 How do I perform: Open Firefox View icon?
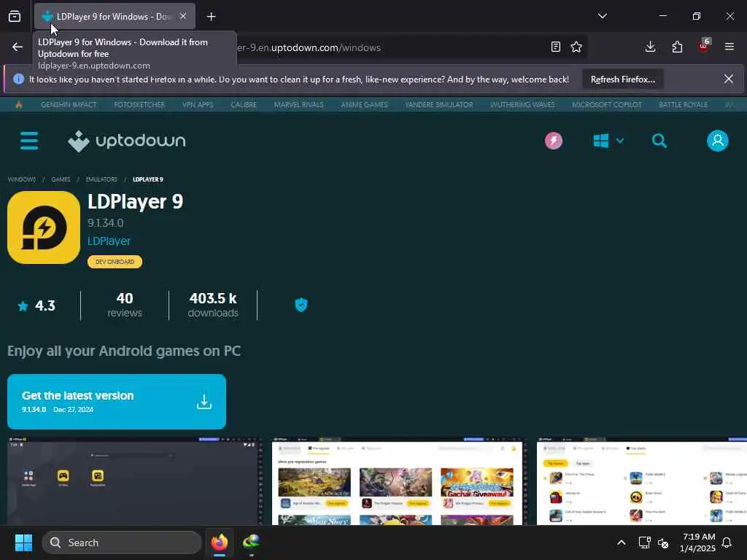(x=15, y=17)
